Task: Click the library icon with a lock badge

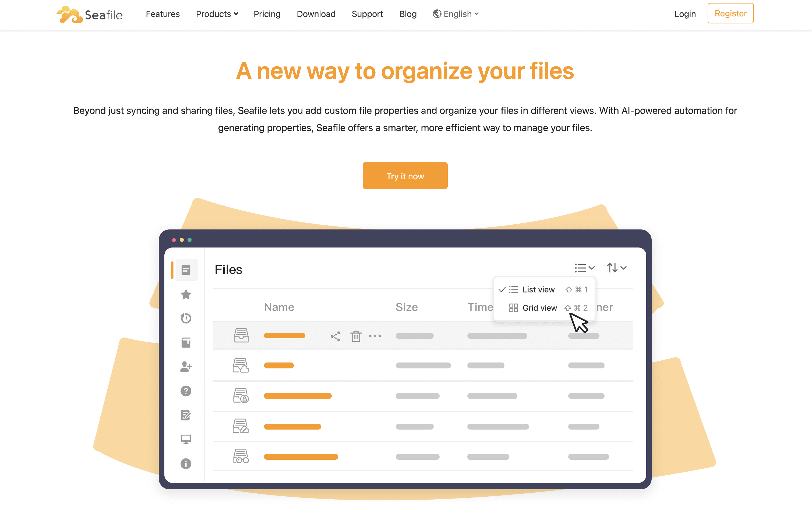Action: 241,396
